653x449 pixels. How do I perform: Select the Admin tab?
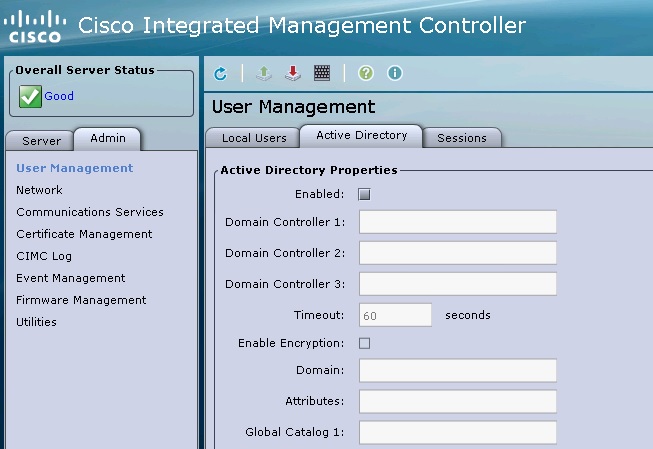(x=107, y=139)
